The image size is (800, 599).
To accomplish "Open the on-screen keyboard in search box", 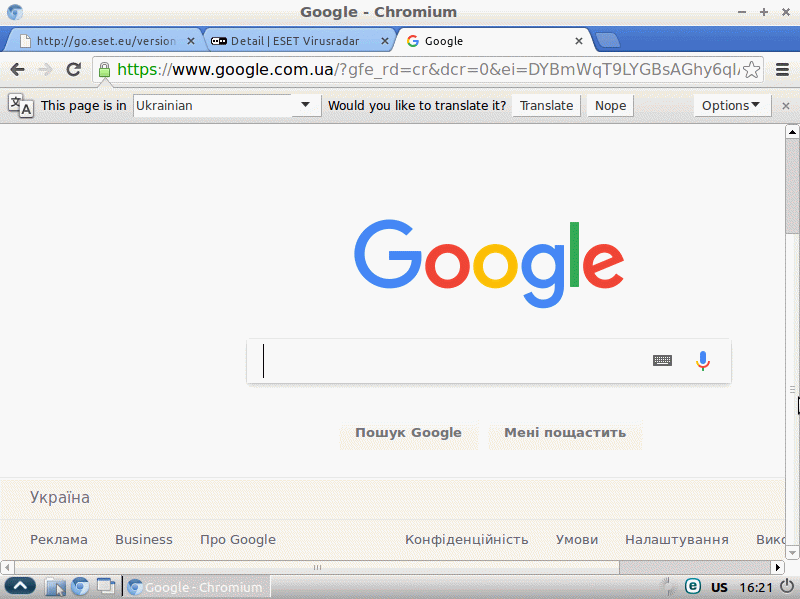I will 662,361.
